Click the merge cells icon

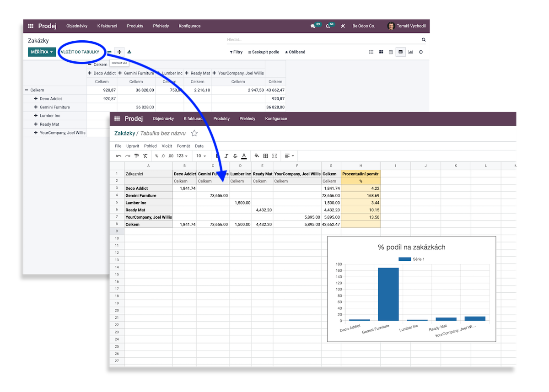(x=274, y=156)
